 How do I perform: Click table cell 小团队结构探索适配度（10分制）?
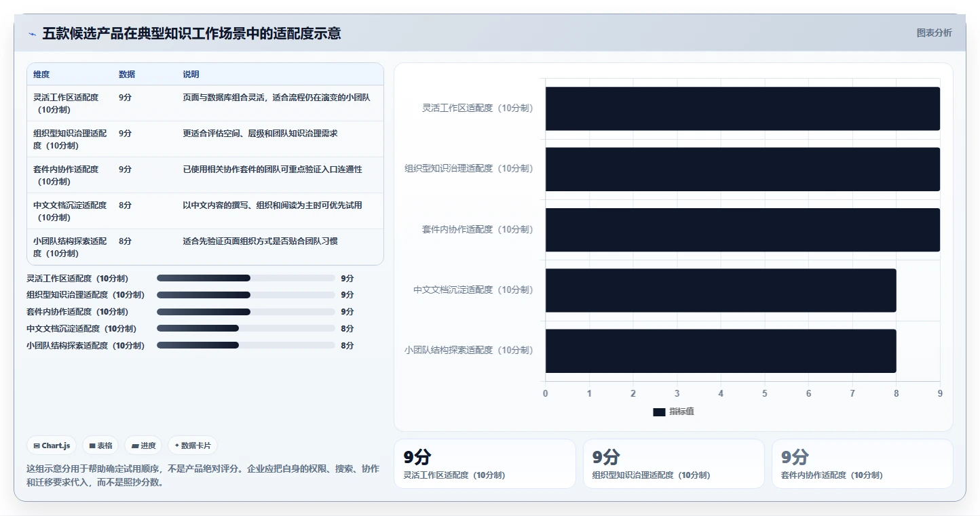click(x=70, y=247)
